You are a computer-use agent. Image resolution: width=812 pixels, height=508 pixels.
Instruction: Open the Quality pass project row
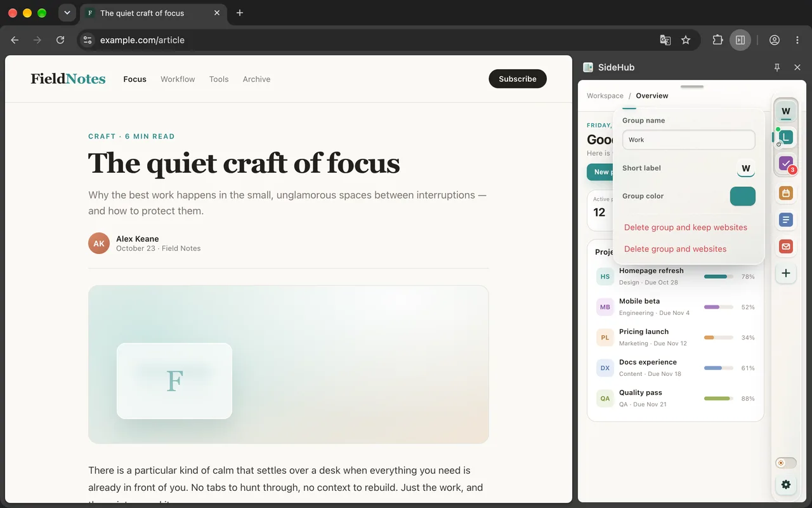(676, 398)
